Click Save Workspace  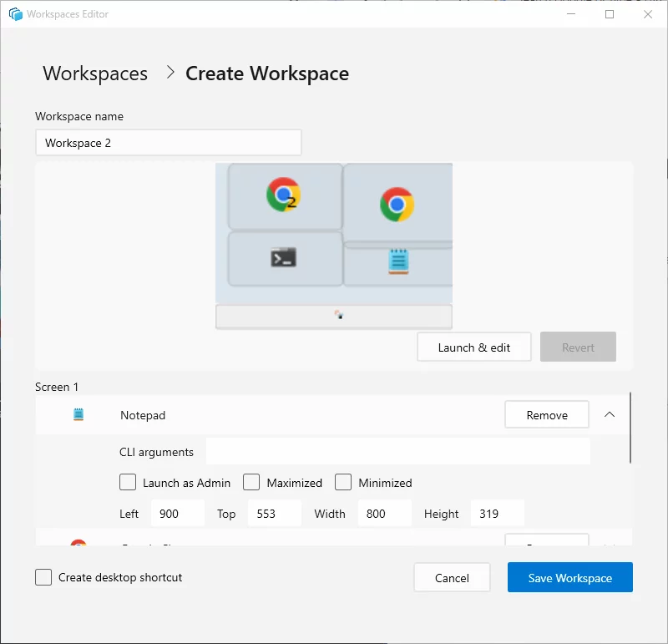click(570, 577)
